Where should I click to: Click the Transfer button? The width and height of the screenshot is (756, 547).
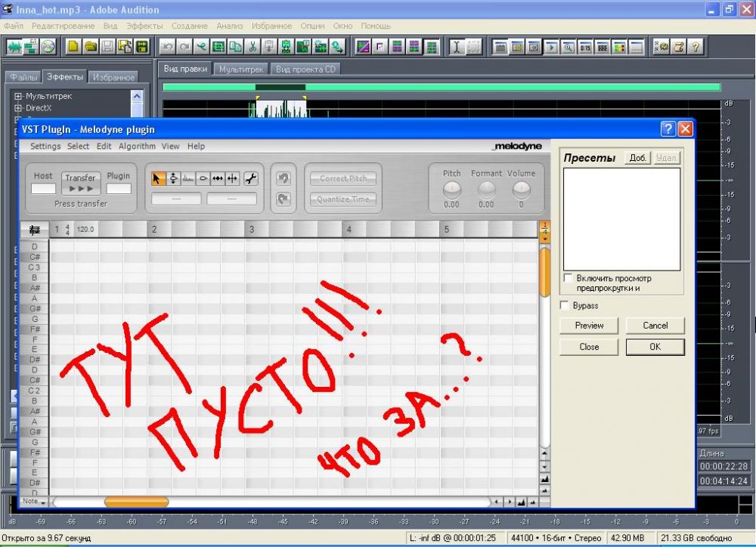(81, 183)
